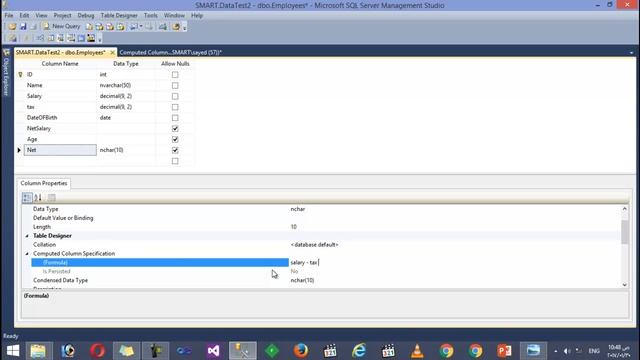Close the dbo.Employees designer tab
Image resolution: width=640 pixels, height=360 pixels.
point(112,53)
